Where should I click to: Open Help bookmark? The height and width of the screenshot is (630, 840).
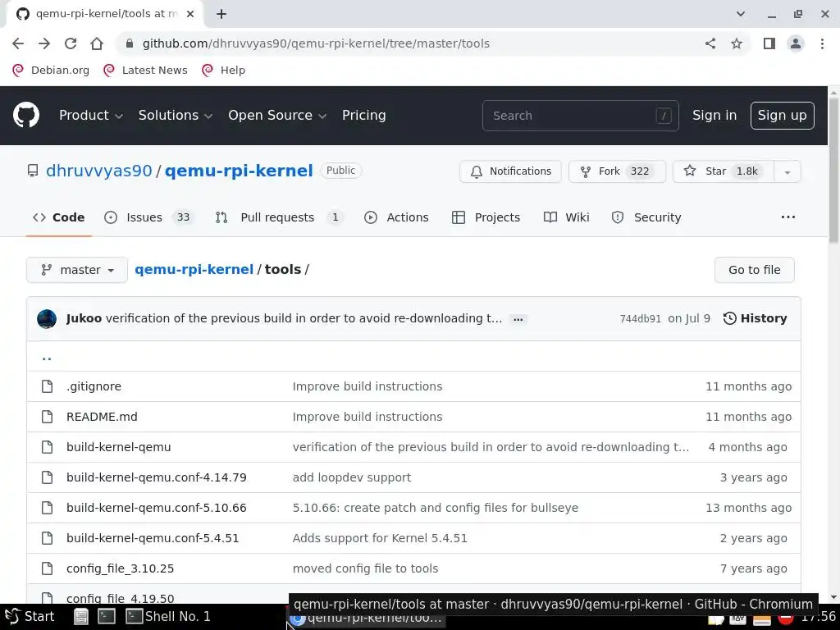tap(224, 71)
